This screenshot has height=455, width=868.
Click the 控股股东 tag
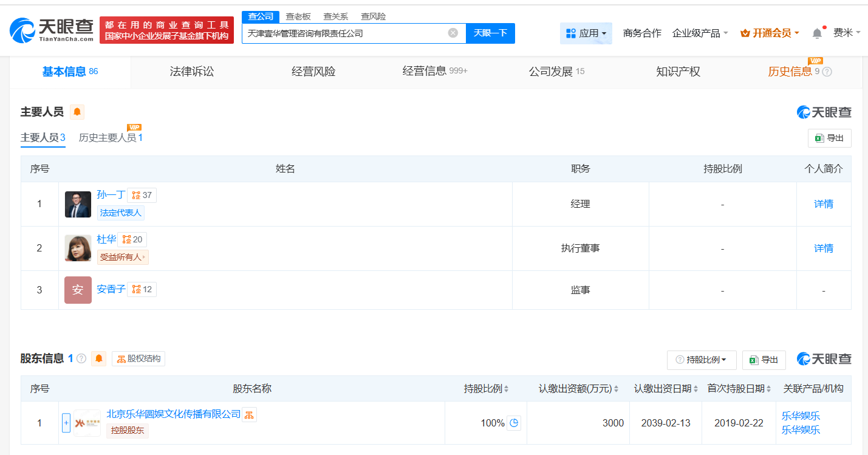(128, 431)
